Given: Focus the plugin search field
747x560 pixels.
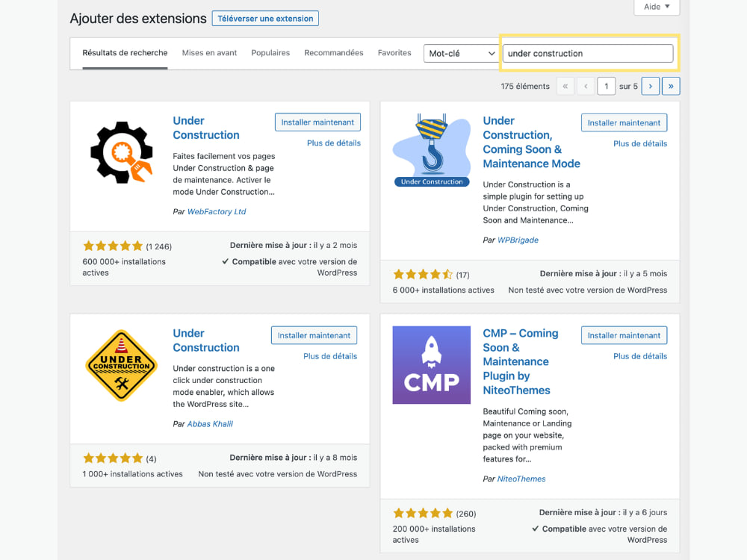Looking at the screenshot, I should pyautogui.click(x=588, y=53).
